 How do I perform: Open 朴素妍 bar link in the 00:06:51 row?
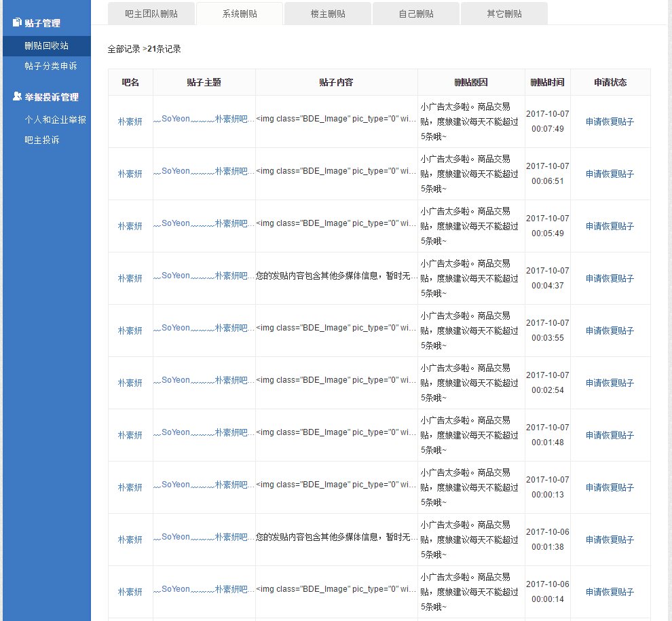(x=130, y=174)
